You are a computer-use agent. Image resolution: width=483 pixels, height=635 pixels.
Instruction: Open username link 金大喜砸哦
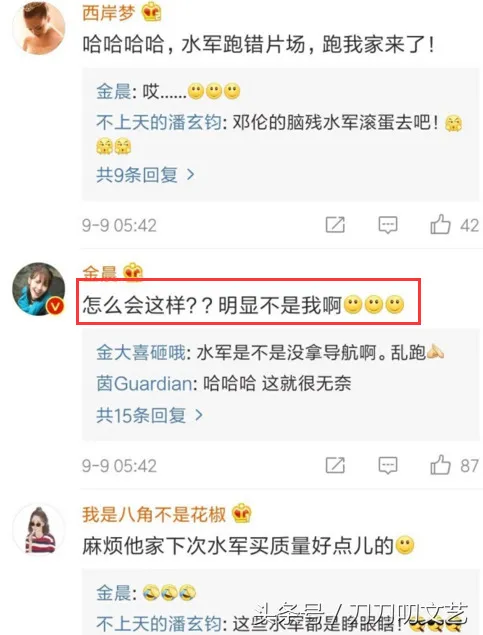click(x=141, y=353)
